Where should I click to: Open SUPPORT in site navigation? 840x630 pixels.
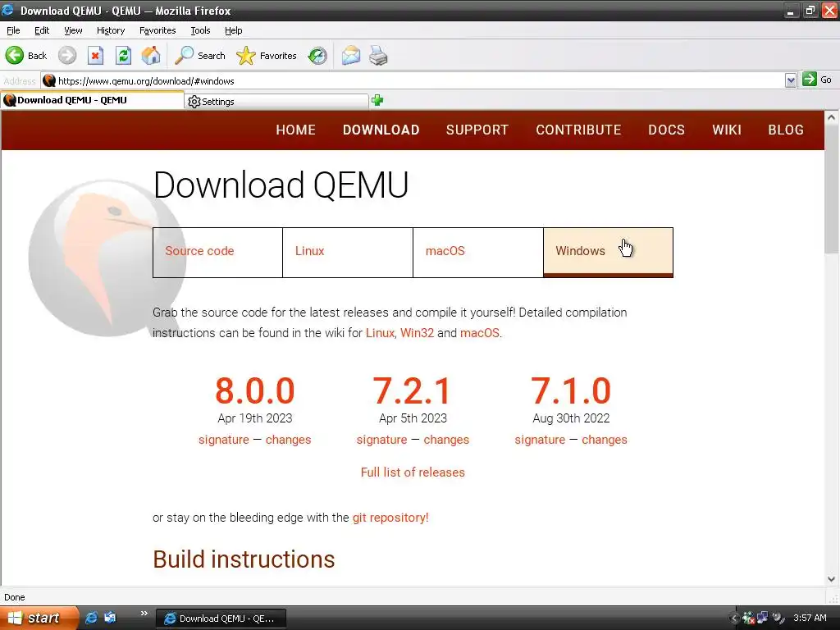[x=477, y=130]
